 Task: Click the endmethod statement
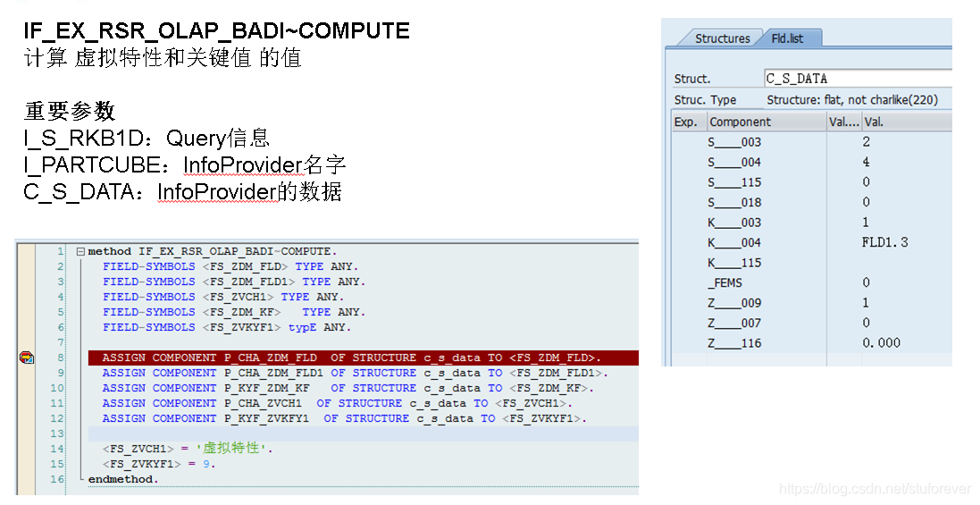[x=123, y=479]
